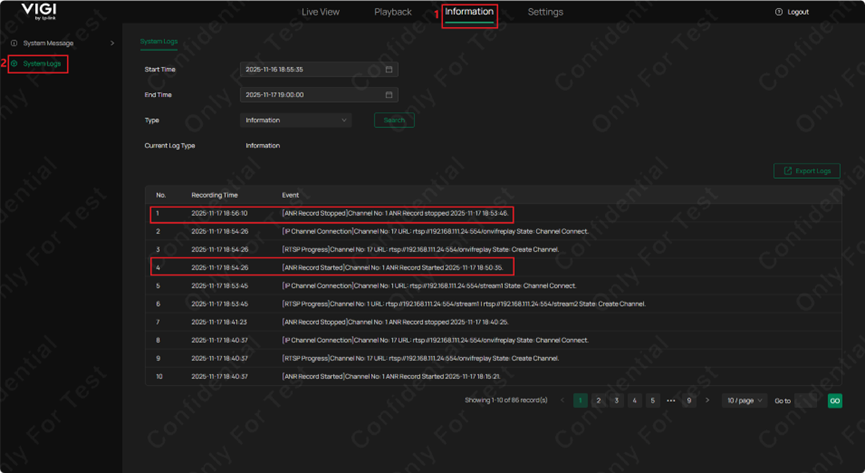This screenshot has height=473, width=865.
Task: Select log row 7 ANR Record stopped 18:40:25
Action: [x=494, y=322]
